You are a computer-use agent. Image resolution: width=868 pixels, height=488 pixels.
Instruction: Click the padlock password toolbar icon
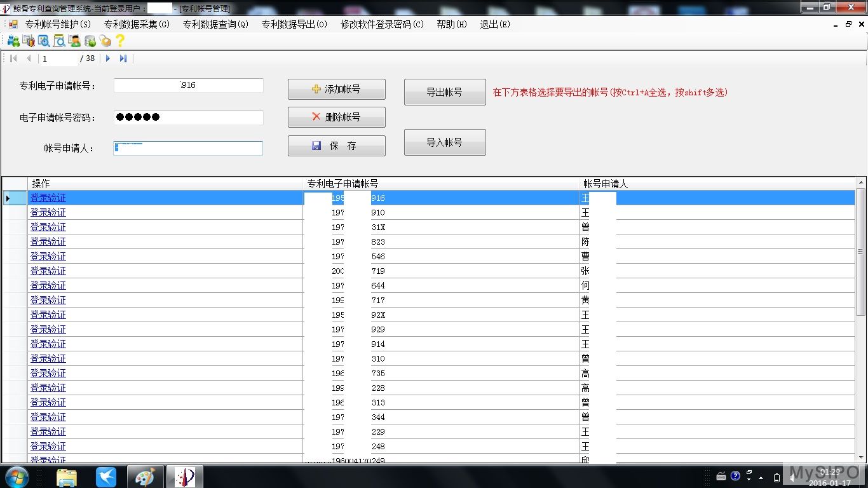click(105, 41)
